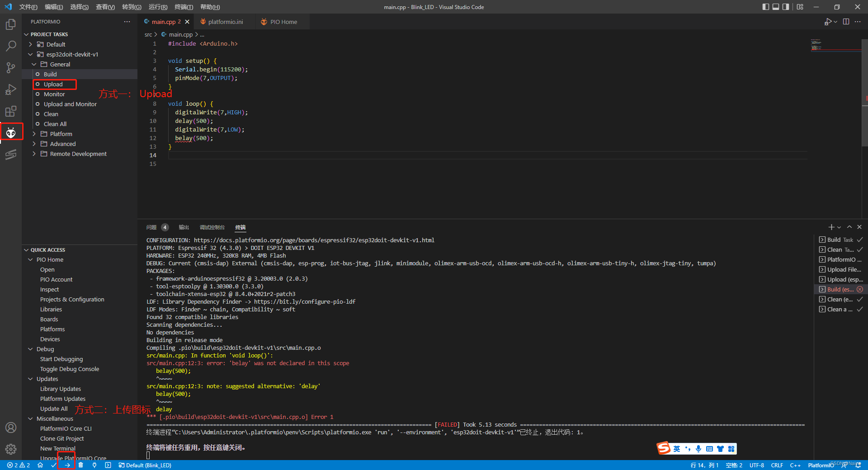Open the Source Control view

pyautogui.click(x=11, y=68)
